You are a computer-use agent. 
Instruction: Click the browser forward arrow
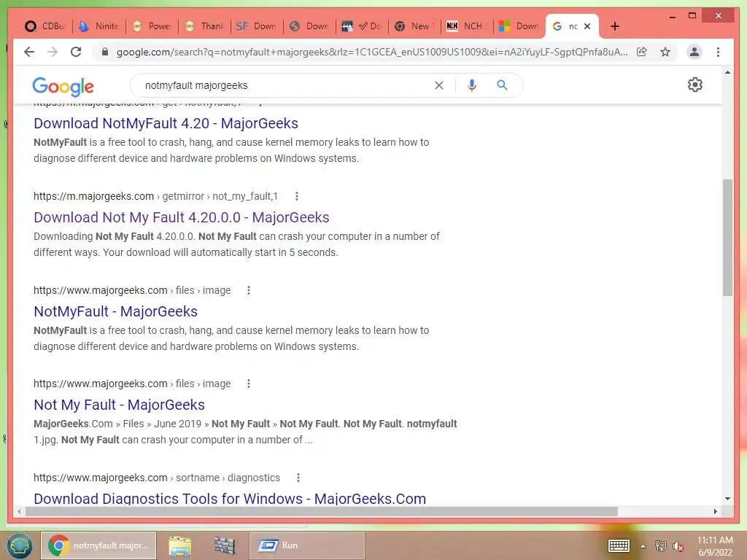point(53,52)
